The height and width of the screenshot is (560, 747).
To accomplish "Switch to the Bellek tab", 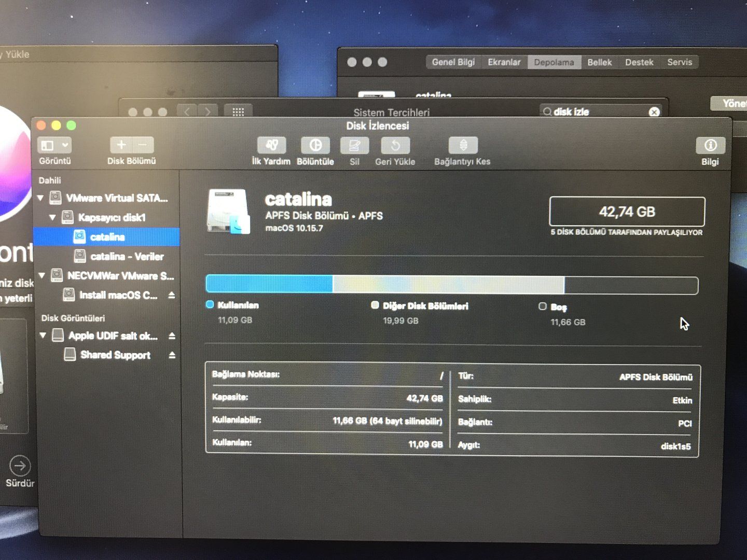I will point(600,62).
